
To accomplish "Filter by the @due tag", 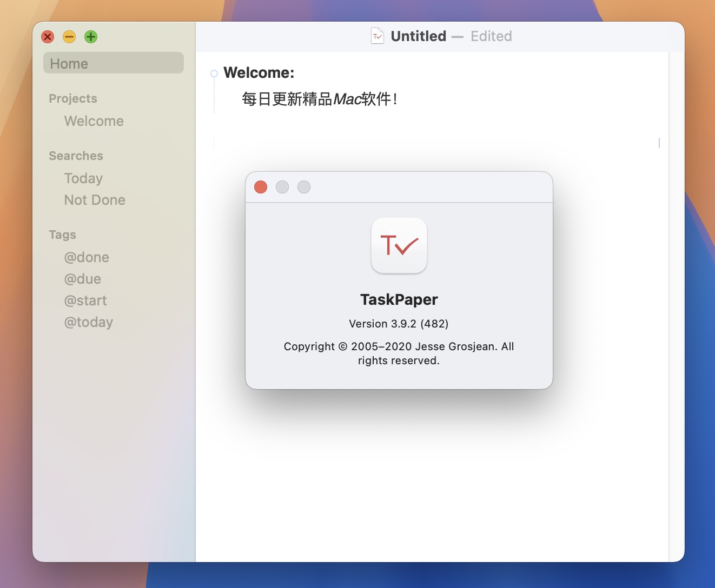I will pyautogui.click(x=82, y=279).
